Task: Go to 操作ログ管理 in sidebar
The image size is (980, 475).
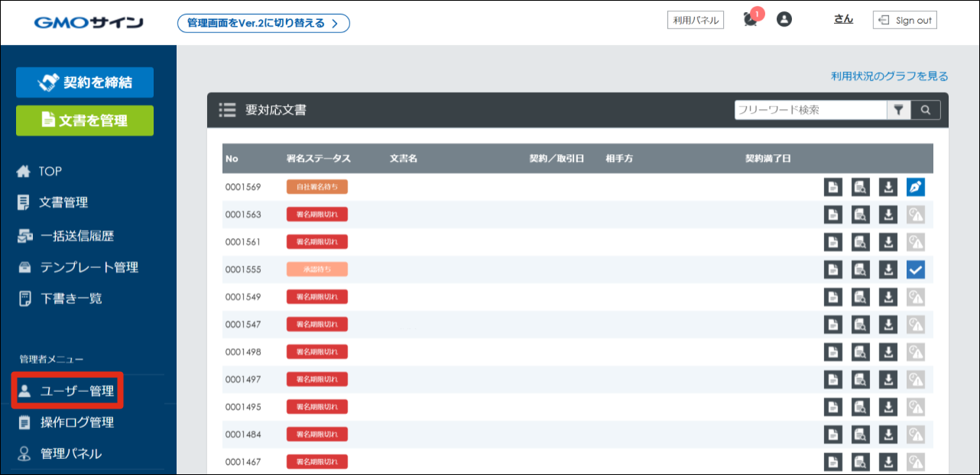Action: (76, 422)
